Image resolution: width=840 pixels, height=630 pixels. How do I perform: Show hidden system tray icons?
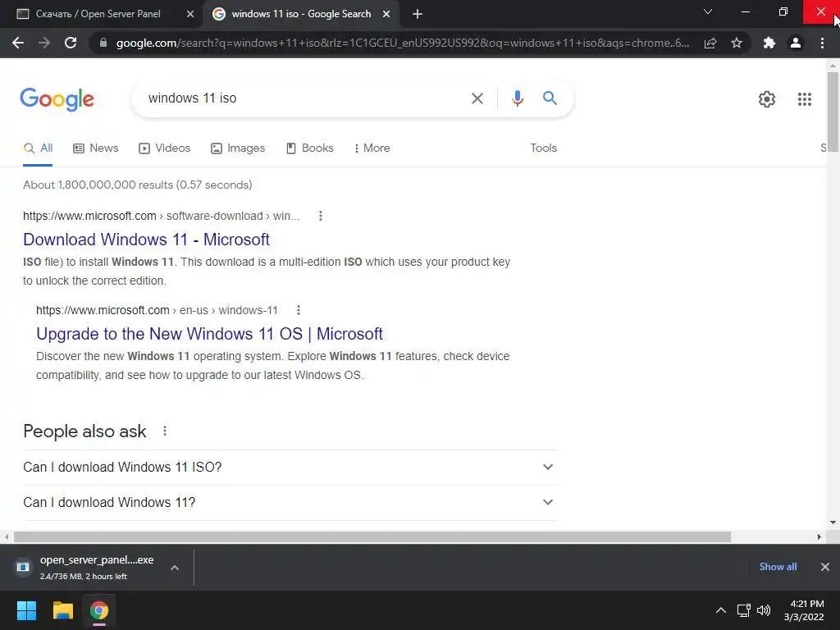[721, 610]
